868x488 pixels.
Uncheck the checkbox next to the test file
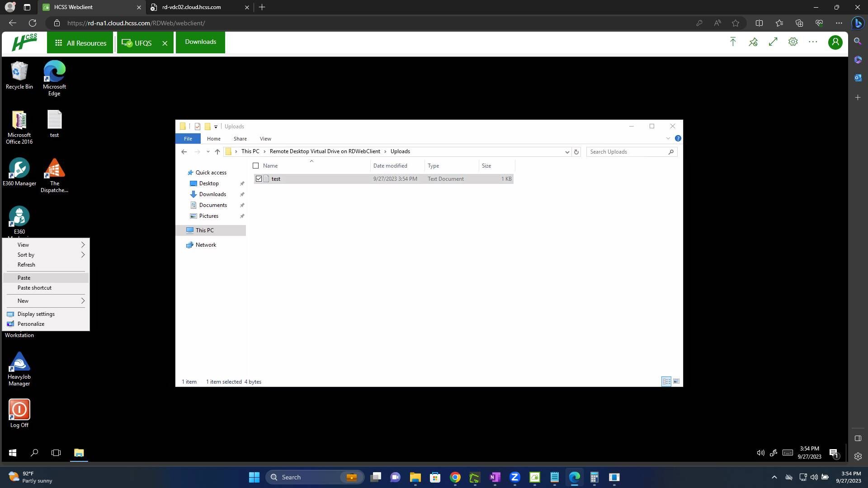click(259, 178)
